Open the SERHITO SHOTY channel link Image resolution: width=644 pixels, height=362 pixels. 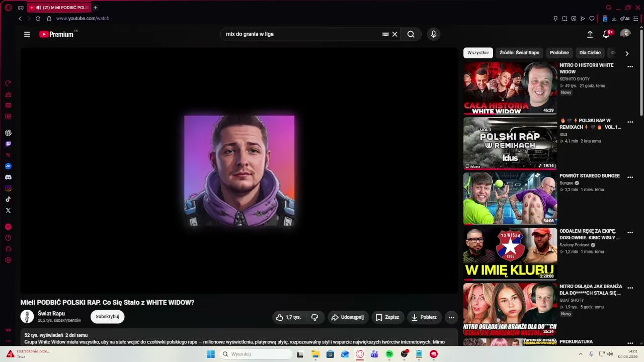click(x=575, y=79)
